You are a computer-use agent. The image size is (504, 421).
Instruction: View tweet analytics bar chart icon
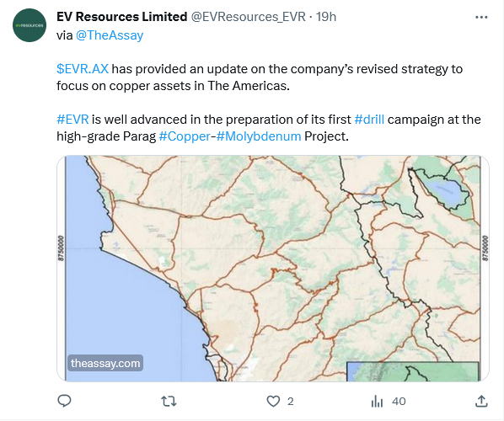coord(377,402)
